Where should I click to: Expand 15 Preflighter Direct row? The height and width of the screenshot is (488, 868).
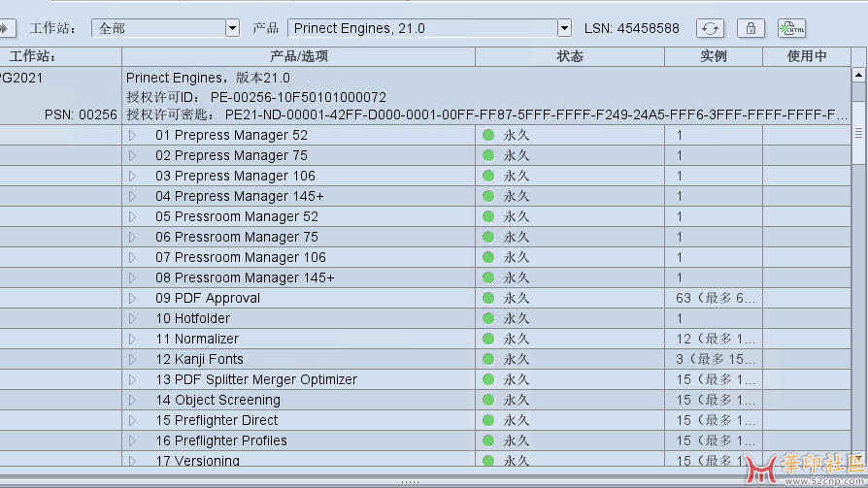pos(132,420)
